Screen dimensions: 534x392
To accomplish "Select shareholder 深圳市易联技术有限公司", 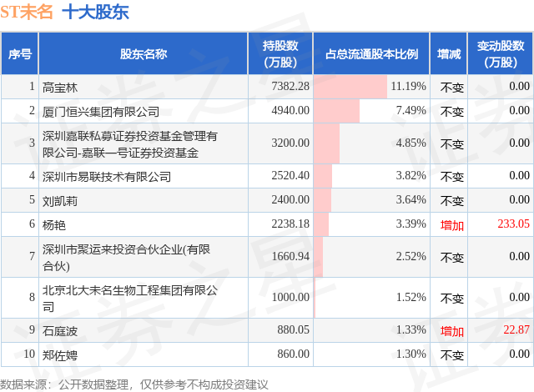I will pos(107,177).
